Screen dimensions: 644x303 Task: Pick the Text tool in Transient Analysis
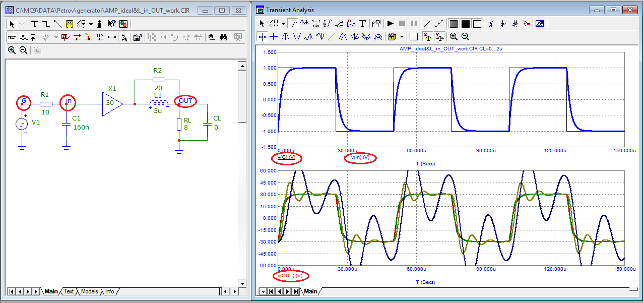pyautogui.click(x=362, y=24)
